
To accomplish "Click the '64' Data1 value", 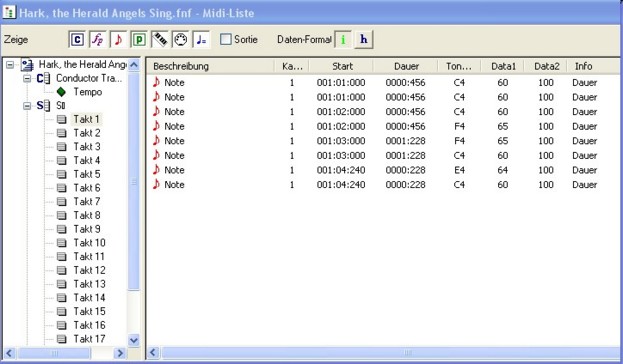I will pos(503,170).
